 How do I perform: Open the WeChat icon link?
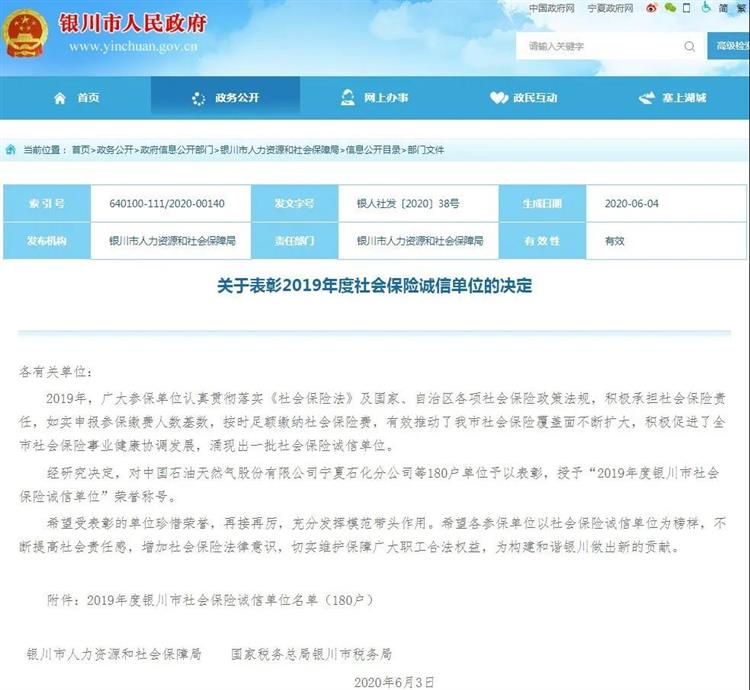pos(671,8)
